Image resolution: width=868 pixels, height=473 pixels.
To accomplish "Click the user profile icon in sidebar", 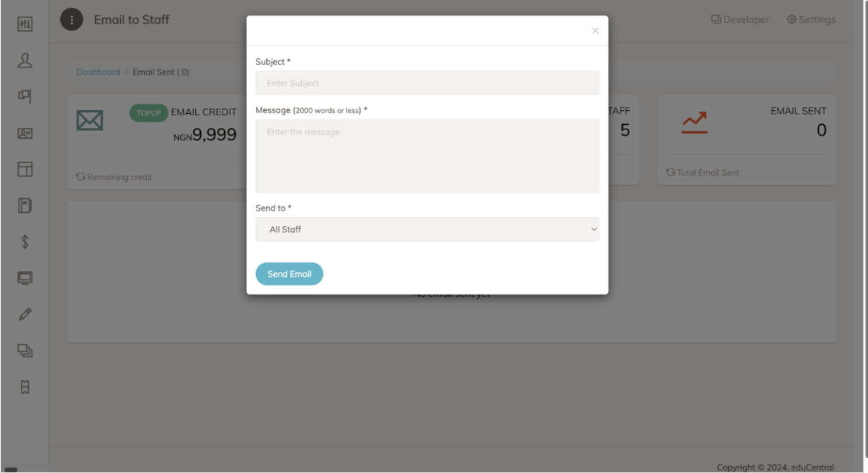I will point(25,61).
